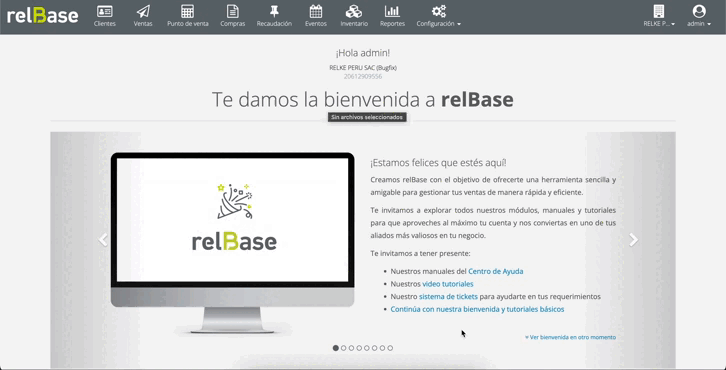The width and height of the screenshot is (726, 370).
Task: Click the number 20612909556
Action: point(363,76)
